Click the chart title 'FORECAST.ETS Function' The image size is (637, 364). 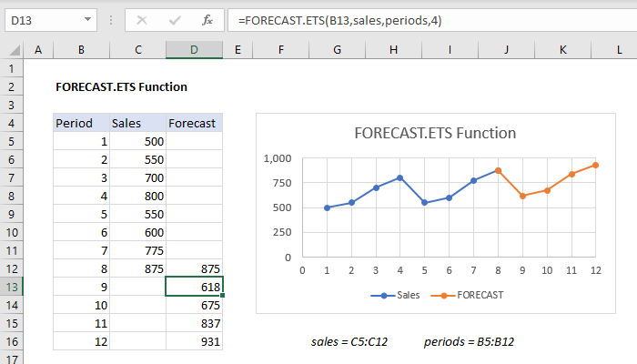pos(435,133)
